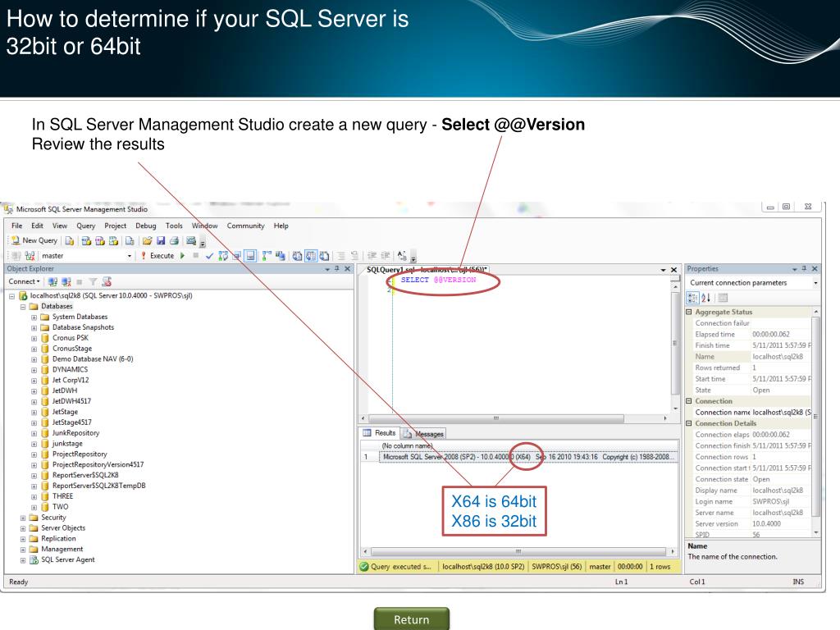
Task: Click the Print icon in the toolbar
Action: pyautogui.click(x=174, y=241)
